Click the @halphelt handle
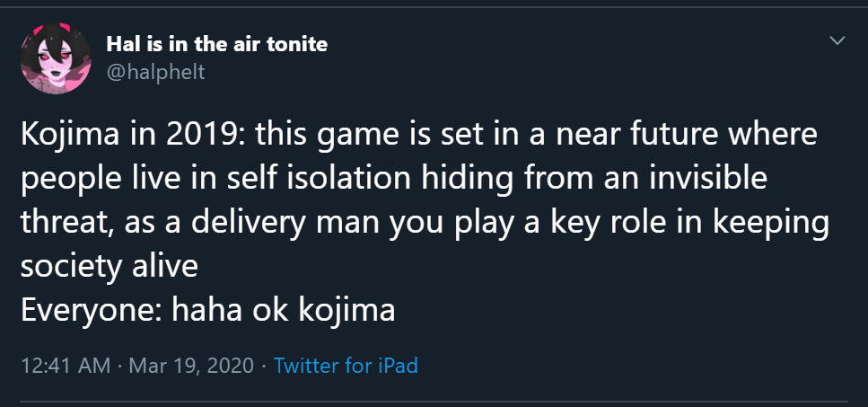The height and width of the screenshot is (407, 868). (155, 72)
